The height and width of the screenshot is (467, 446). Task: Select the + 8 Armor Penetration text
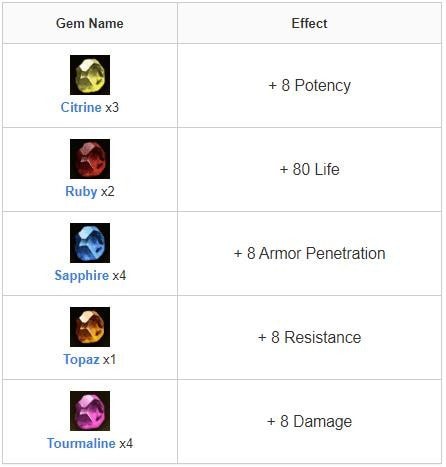(309, 253)
